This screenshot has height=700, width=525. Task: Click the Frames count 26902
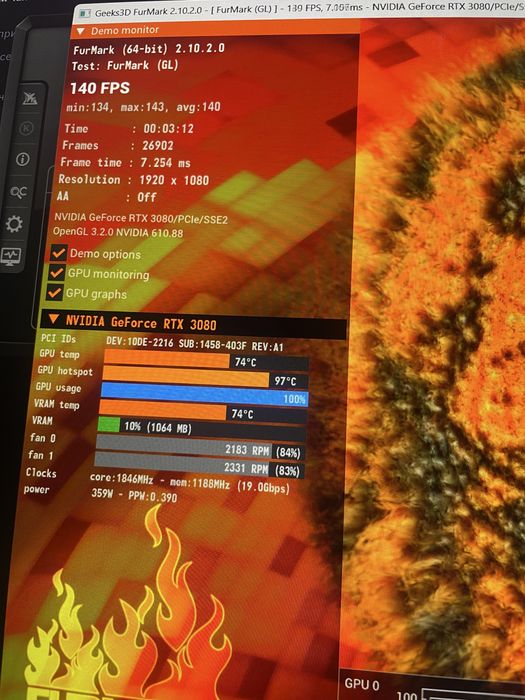coord(158,146)
